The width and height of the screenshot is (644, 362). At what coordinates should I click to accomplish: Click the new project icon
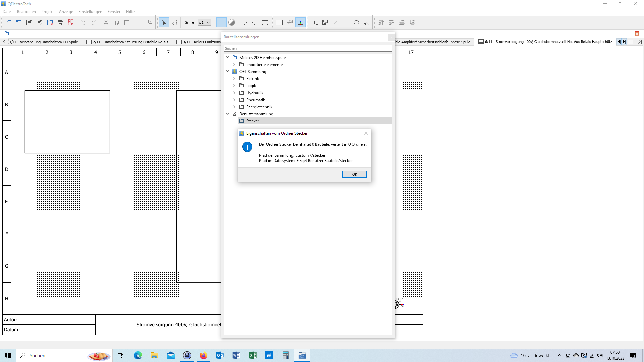pos(8,22)
